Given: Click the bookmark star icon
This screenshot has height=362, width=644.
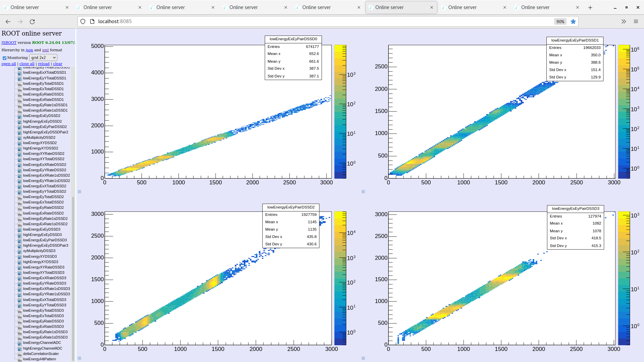Looking at the screenshot, I should (573, 21).
